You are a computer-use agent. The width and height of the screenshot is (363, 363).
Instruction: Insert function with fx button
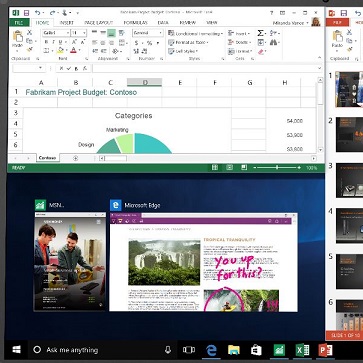tap(85, 68)
